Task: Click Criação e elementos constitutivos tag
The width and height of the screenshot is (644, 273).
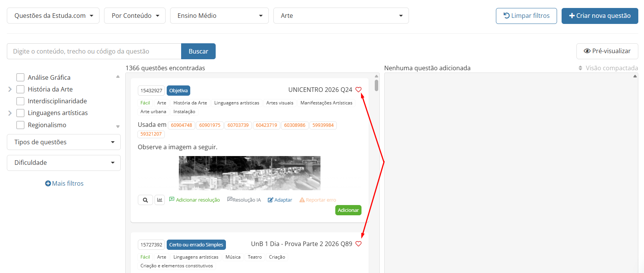Action: click(x=177, y=266)
